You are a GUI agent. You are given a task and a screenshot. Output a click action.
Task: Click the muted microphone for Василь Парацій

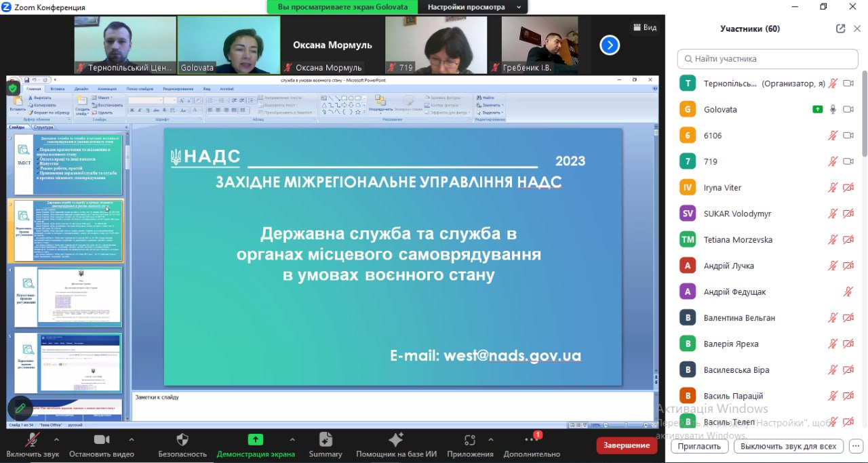pyautogui.click(x=833, y=396)
